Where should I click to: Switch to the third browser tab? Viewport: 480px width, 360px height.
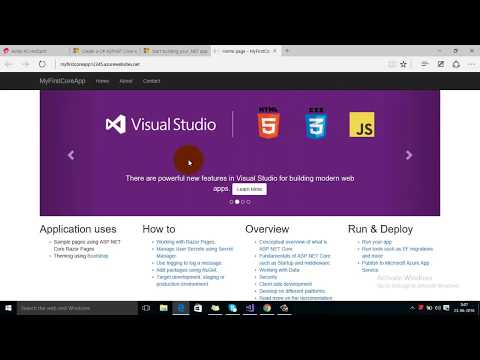coord(176,51)
